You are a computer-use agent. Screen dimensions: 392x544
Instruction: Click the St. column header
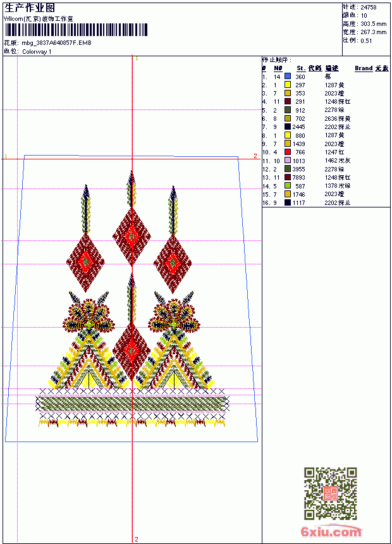(301, 68)
